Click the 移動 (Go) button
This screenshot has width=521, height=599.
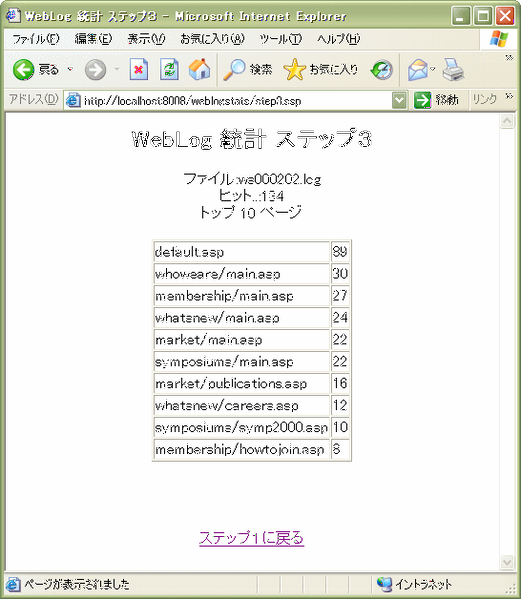[x=436, y=100]
